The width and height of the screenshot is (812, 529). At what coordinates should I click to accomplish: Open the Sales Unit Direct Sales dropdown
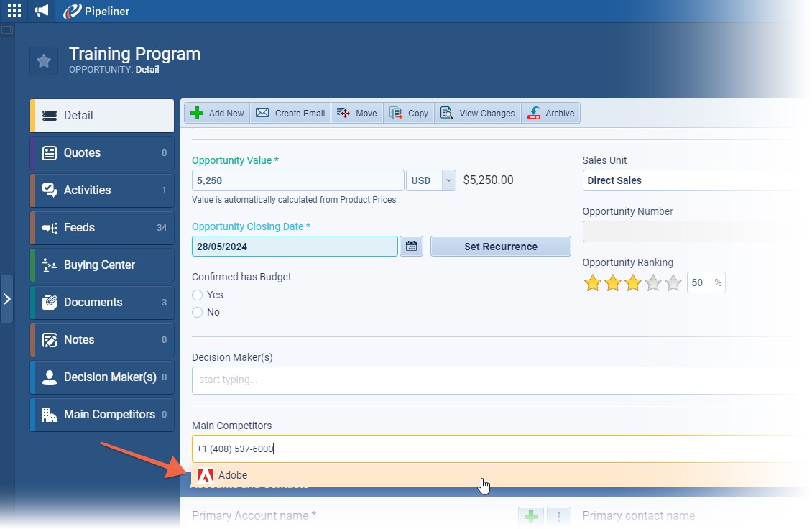tap(690, 180)
